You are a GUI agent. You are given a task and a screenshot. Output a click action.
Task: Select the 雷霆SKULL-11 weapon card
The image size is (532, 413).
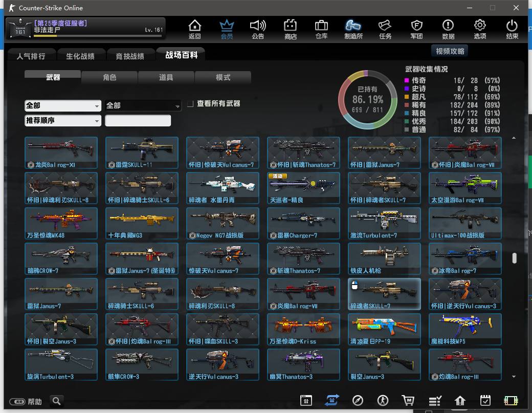click(142, 153)
